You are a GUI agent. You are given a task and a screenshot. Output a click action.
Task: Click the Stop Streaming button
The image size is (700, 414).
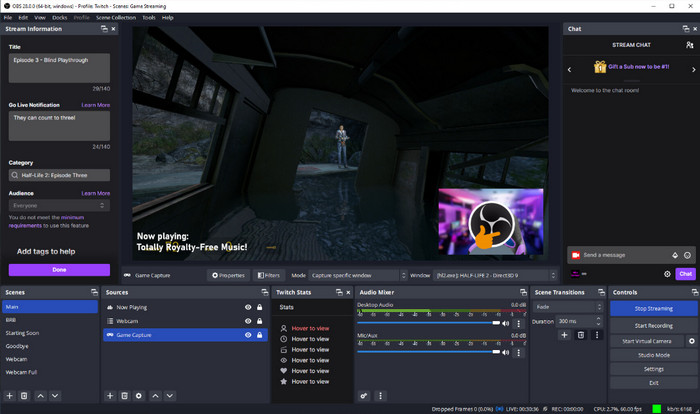pos(653,309)
